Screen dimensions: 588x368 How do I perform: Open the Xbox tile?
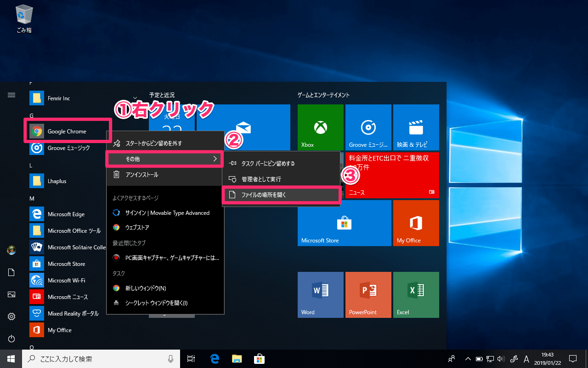[x=321, y=127]
